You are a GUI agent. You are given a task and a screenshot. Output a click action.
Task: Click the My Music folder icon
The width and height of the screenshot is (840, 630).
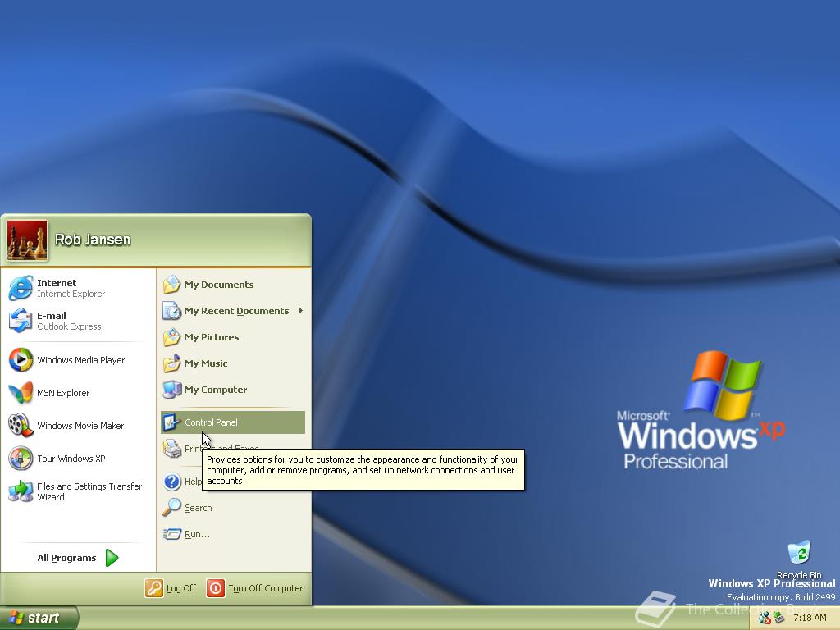pos(171,363)
